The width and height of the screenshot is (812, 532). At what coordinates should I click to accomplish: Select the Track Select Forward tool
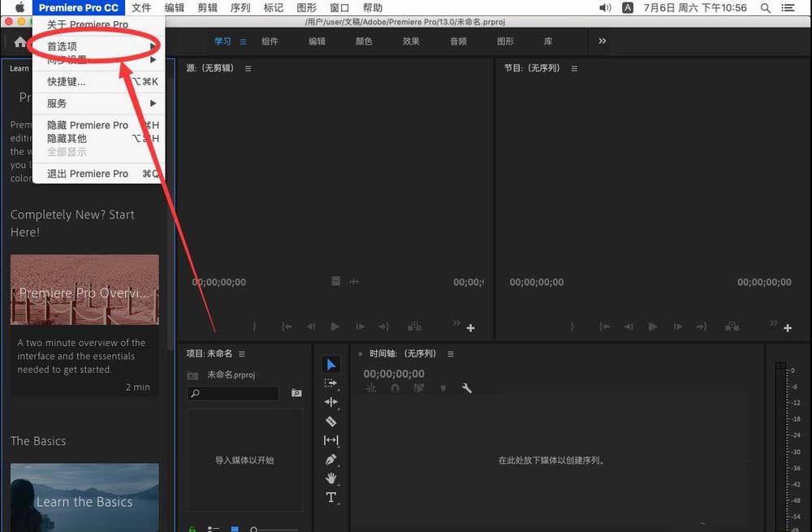[331, 383]
